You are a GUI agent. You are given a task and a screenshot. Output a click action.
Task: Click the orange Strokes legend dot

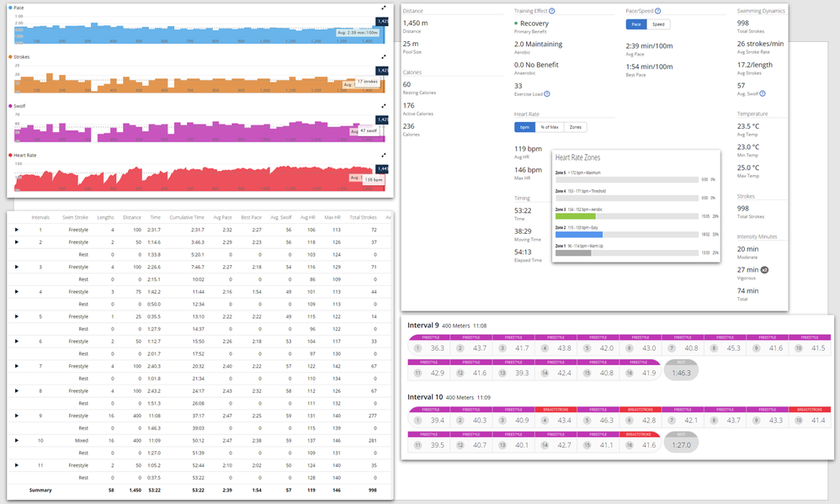pyautogui.click(x=10, y=56)
